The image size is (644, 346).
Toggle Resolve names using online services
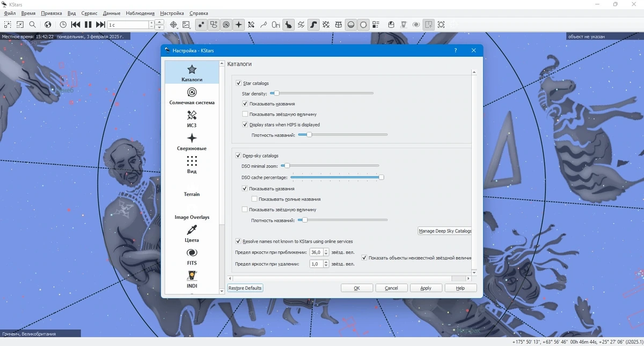pos(239,241)
